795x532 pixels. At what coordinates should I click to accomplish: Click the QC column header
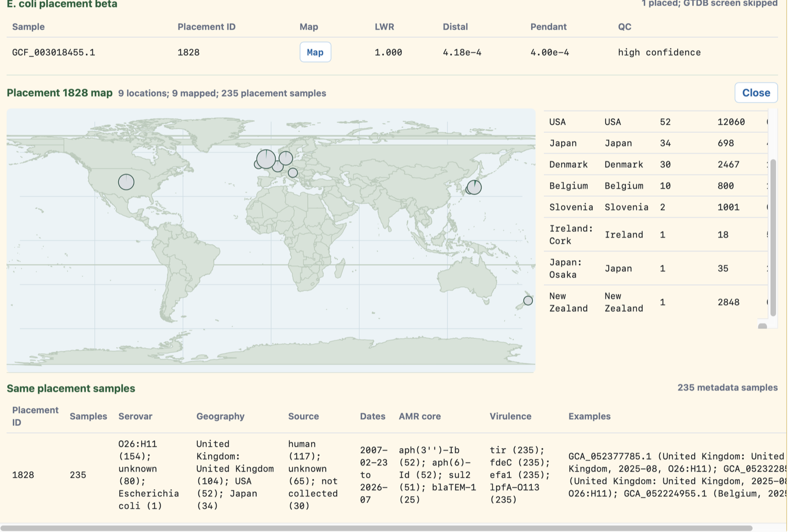[x=625, y=27]
